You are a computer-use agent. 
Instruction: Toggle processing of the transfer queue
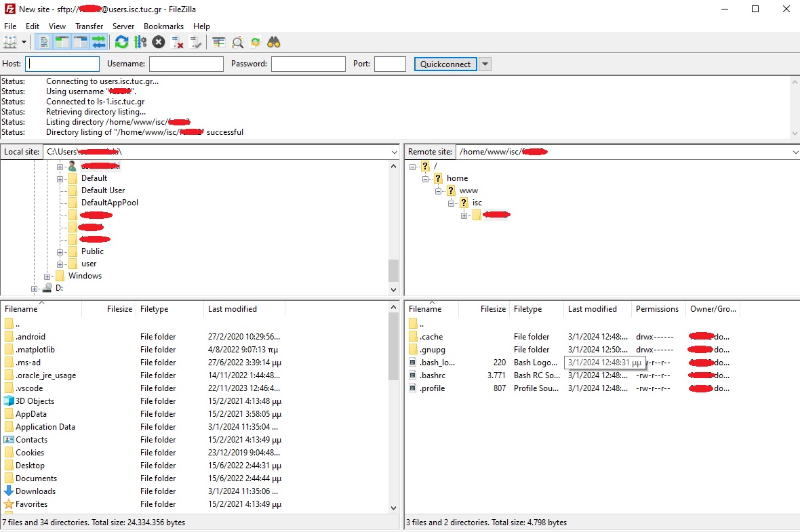(140, 42)
